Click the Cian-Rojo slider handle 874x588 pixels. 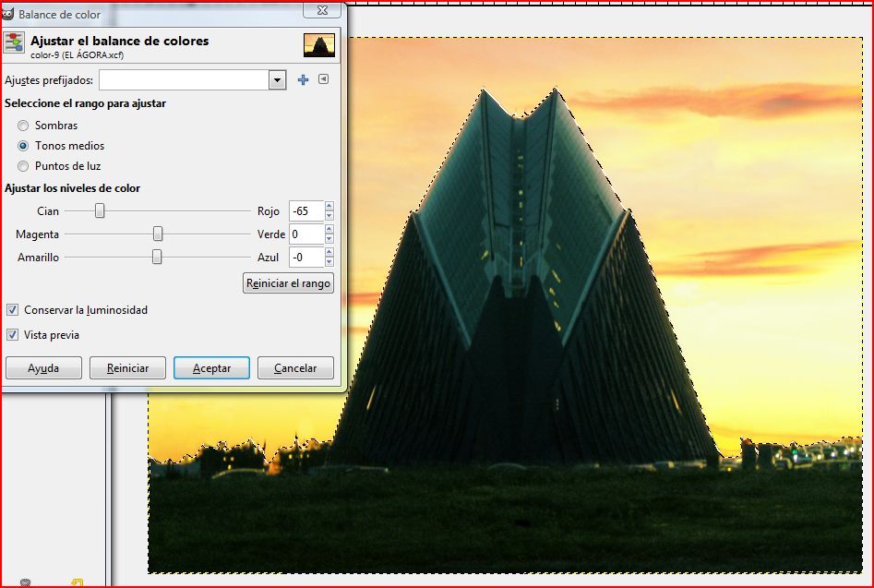click(x=100, y=210)
